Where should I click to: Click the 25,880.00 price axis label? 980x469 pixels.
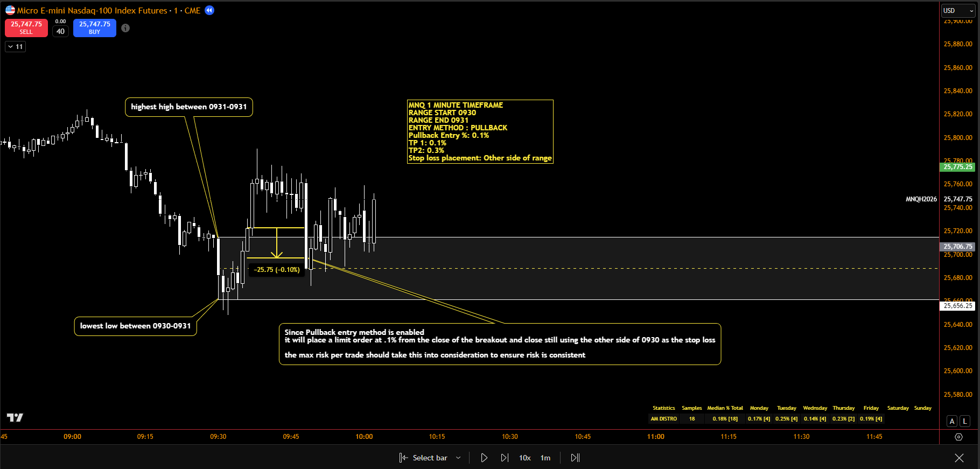pos(958,44)
